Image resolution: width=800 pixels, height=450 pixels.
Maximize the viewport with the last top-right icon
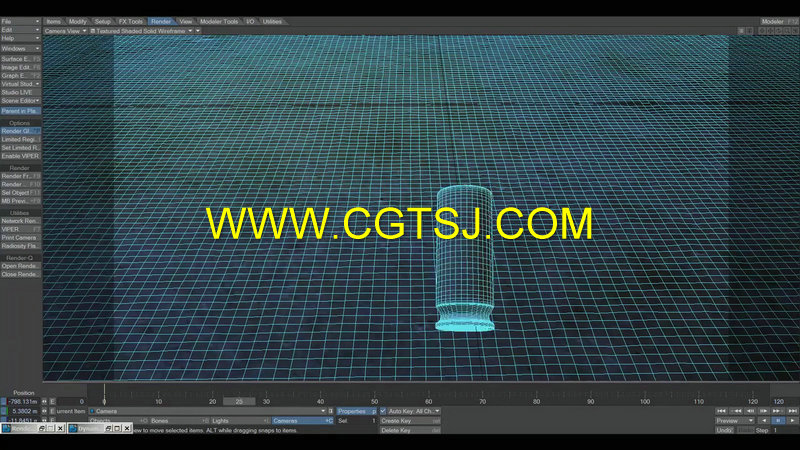pyautogui.click(x=795, y=31)
